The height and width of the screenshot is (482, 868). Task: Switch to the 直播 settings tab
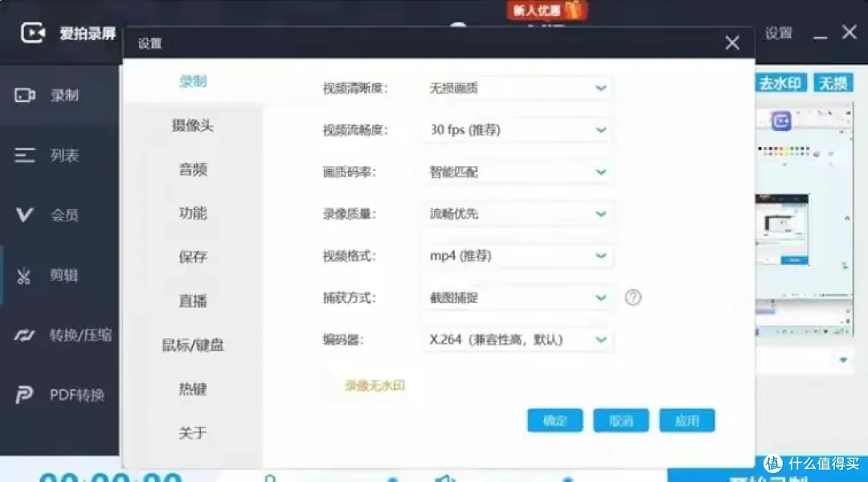[193, 301]
